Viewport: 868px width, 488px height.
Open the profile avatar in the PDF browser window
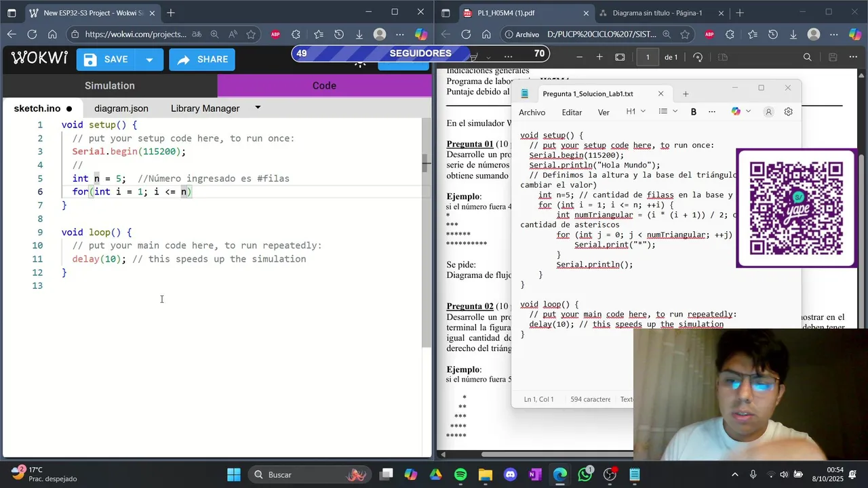(814, 35)
